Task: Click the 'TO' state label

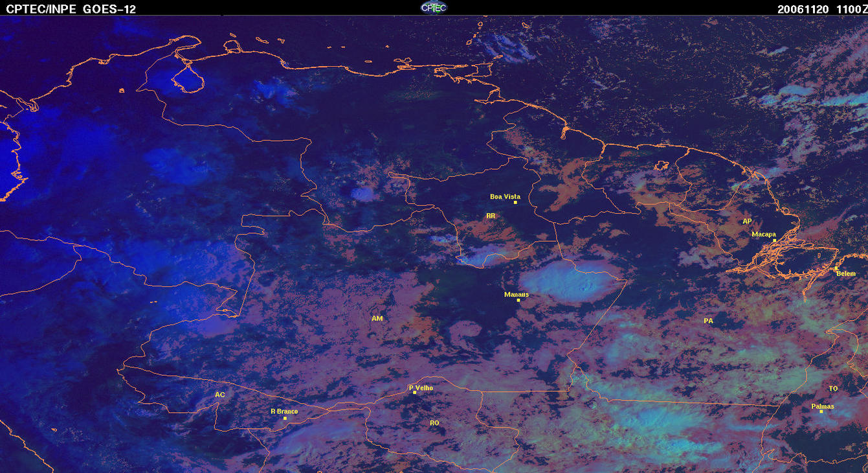Action: 833,388
